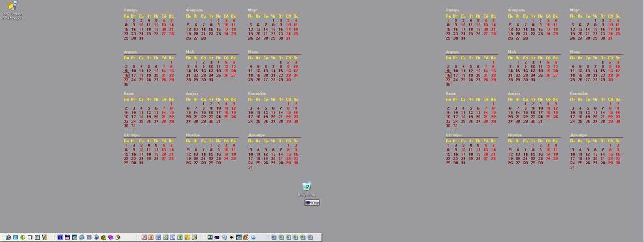Click the pink pen-like icon in the taskbar
The width and height of the screenshot is (644, 242).
click(x=144, y=238)
